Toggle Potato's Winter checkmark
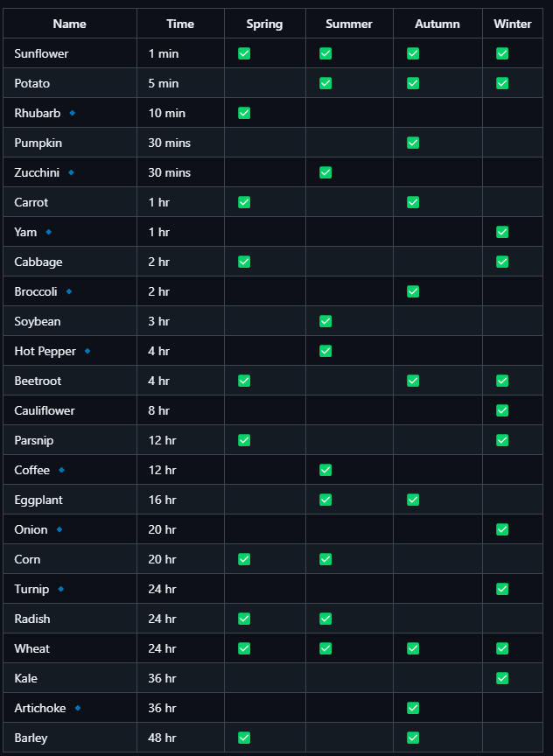This screenshot has height=756, width=553. coord(502,83)
